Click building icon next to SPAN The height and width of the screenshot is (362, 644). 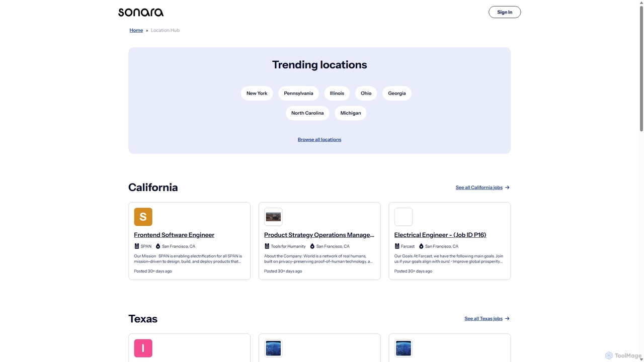136,246
